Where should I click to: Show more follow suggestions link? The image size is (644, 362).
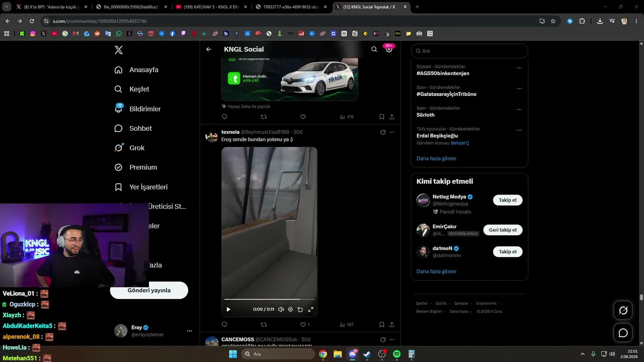pos(436,271)
